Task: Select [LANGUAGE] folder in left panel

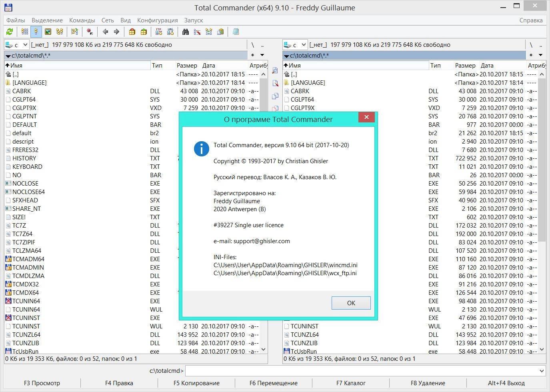Action: pyautogui.click(x=30, y=82)
